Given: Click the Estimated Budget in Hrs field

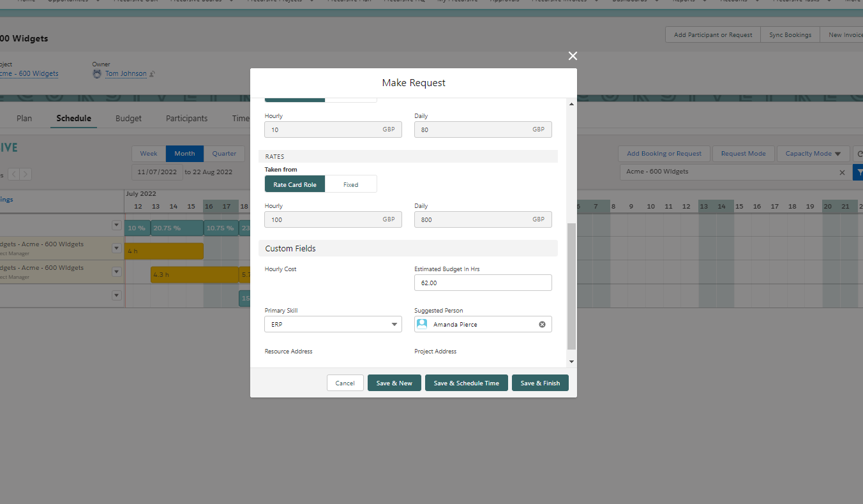Looking at the screenshot, I should [x=483, y=283].
